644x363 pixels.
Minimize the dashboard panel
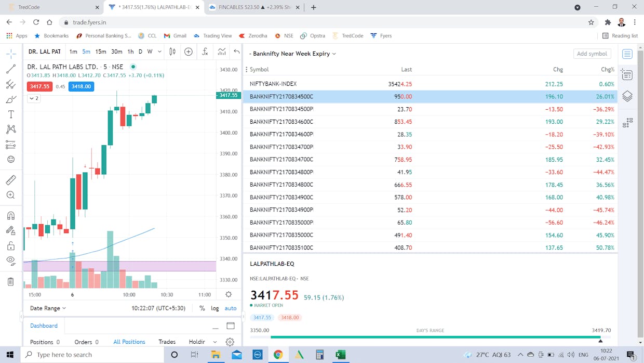point(216,328)
